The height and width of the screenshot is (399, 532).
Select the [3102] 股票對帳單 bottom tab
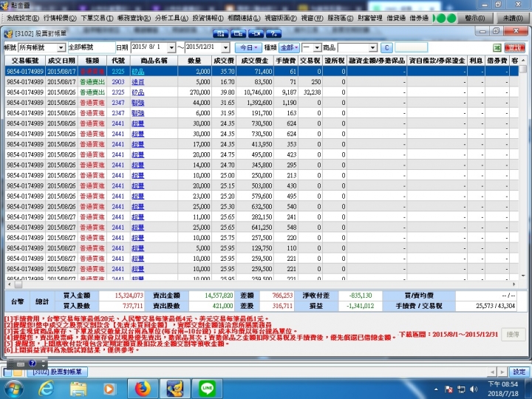point(58,372)
